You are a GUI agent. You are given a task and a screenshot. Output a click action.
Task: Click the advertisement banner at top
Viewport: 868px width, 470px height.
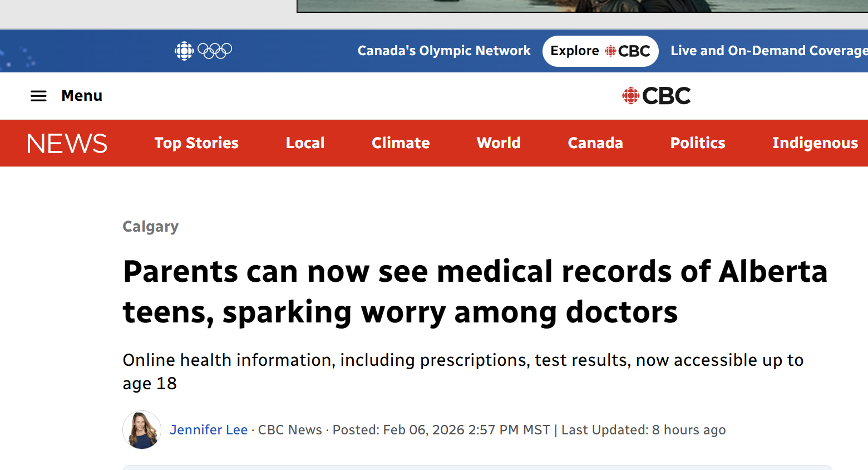point(582,6)
